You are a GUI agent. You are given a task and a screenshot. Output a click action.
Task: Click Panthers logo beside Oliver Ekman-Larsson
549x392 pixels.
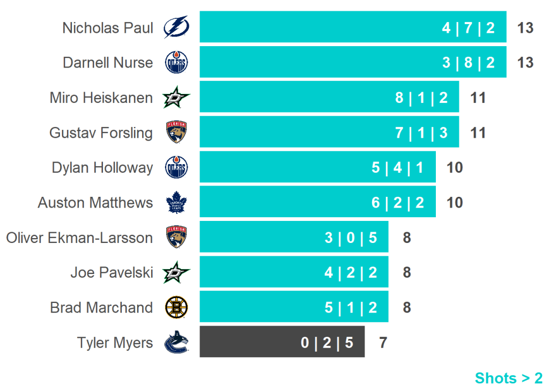pyautogui.click(x=176, y=238)
